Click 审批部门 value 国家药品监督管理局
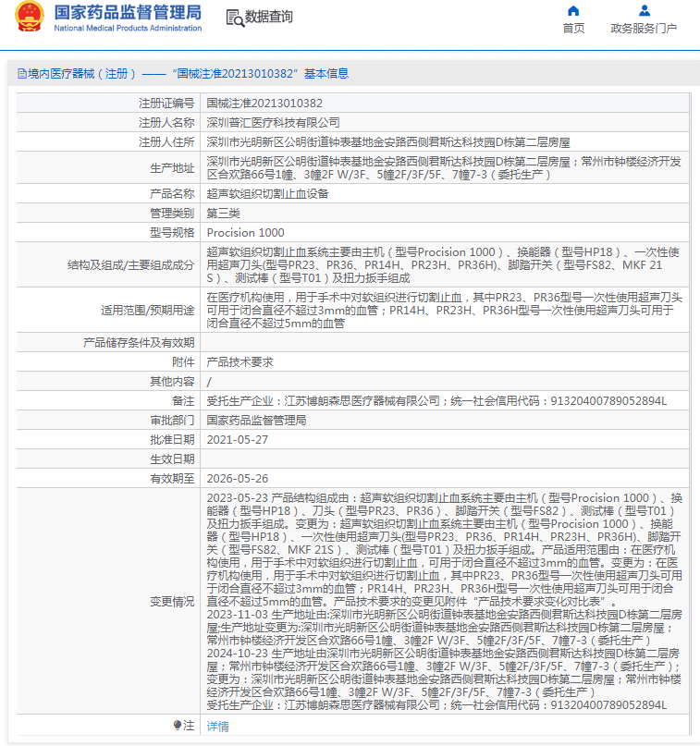The width and height of the screenshot is (700, 746). coord(256,421)
